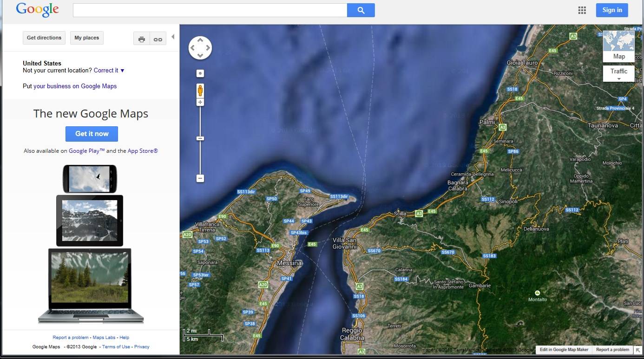Click the Palmi town label
Viewport: 644px width, 359px height.
coord(486,122)
